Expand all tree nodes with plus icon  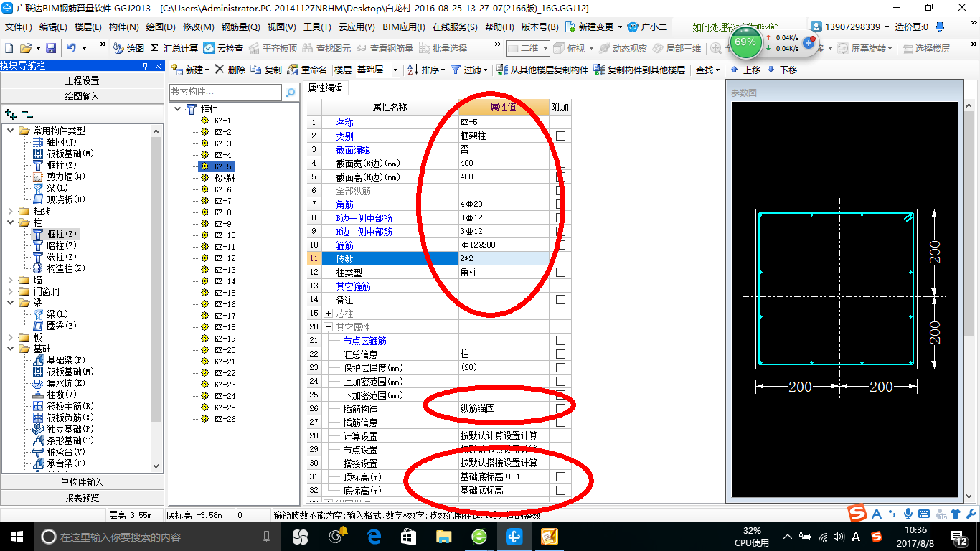(x=11, y=114)
